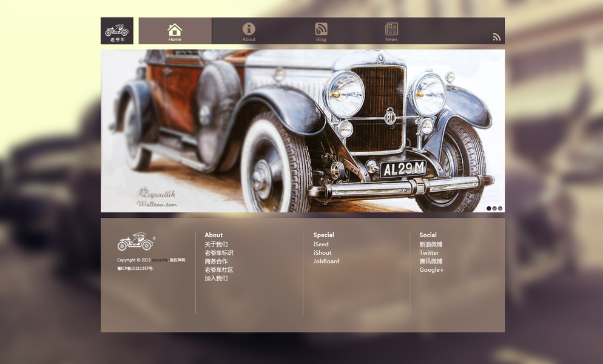The height and width of the screenshot is (364, 603).
Task: Click the footer vintage car logo
Action: [136, 241]
